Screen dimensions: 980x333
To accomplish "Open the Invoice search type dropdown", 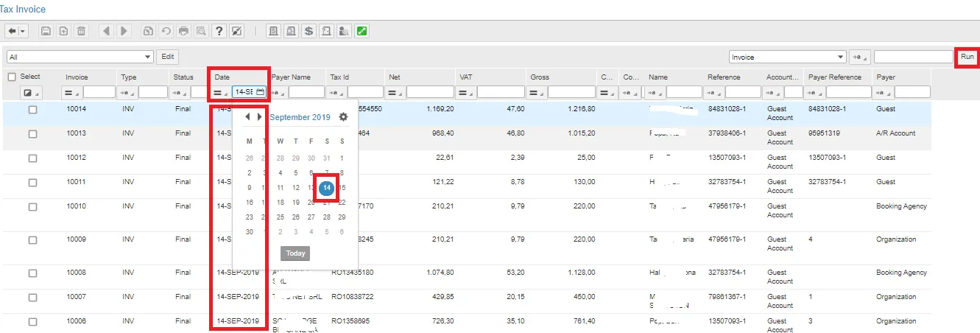I will pos(787,57).
